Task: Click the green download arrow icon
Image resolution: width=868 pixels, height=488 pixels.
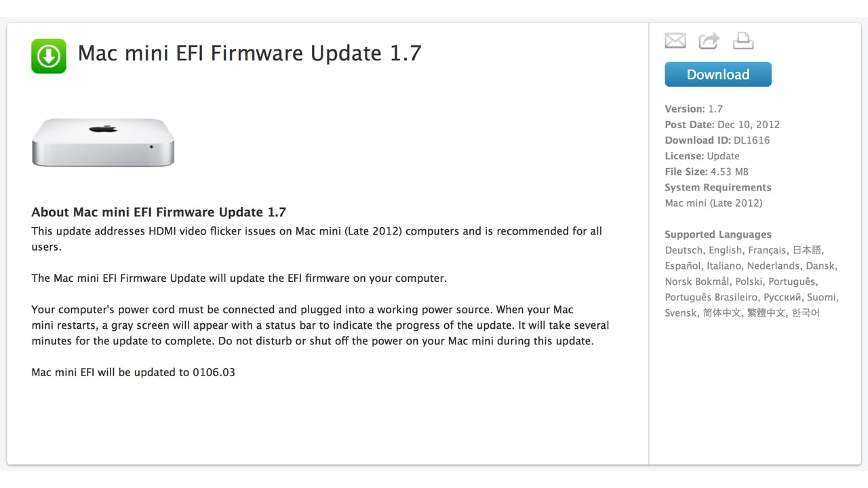Action: (x=49, y=56)
